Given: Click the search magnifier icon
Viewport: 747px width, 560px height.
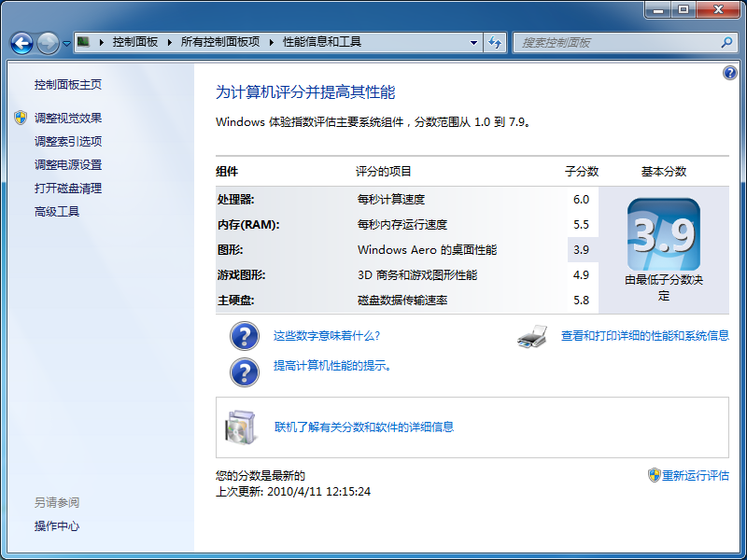Looking at the screenshot, I should click(726, 42).
